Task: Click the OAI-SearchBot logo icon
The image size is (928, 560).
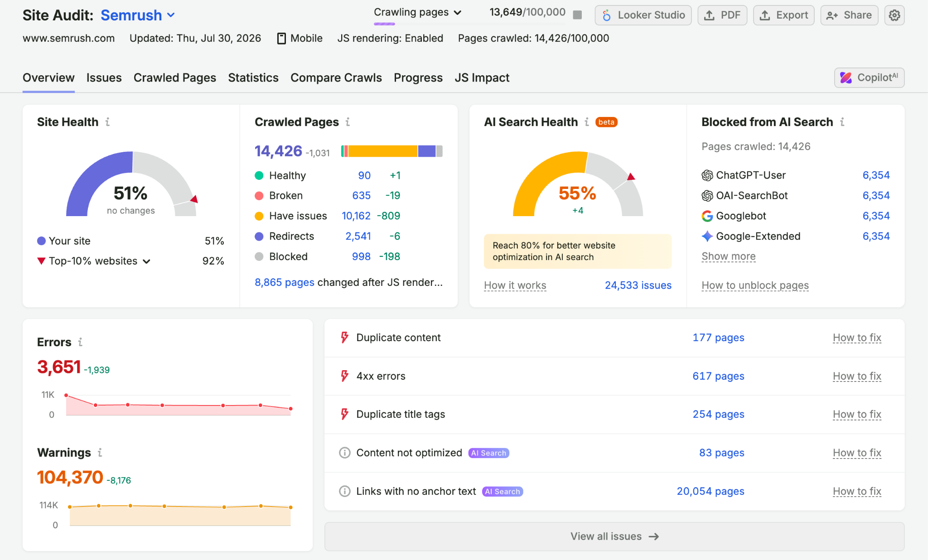Action: pos(707,196)
